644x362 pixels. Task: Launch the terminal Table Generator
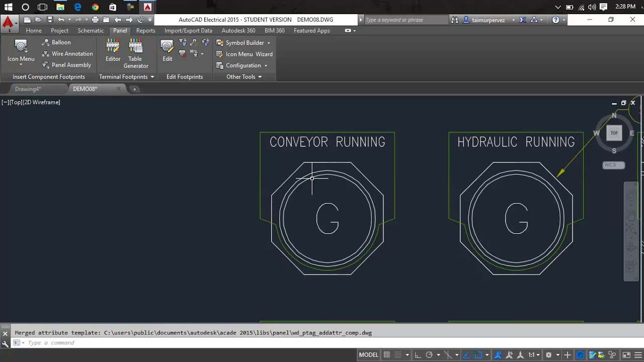pyautogui.click(x=135, y=53)
